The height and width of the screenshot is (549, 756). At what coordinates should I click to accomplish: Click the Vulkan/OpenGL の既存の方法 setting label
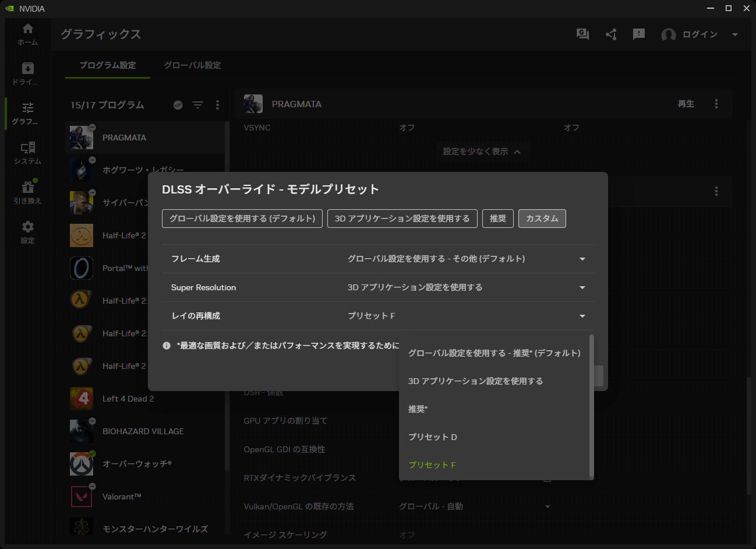299,506
